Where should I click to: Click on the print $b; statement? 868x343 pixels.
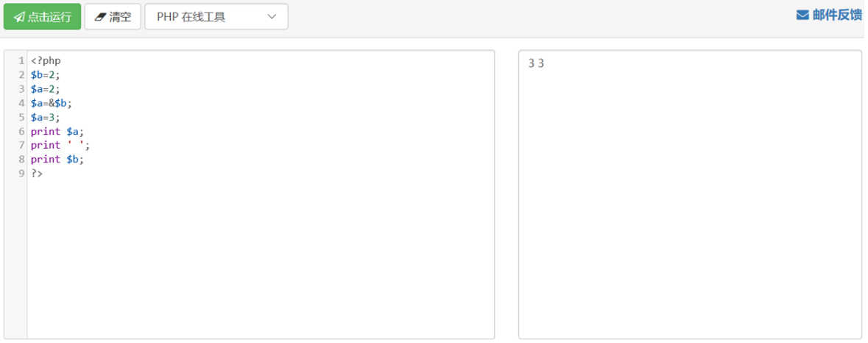tap(57, 159)
